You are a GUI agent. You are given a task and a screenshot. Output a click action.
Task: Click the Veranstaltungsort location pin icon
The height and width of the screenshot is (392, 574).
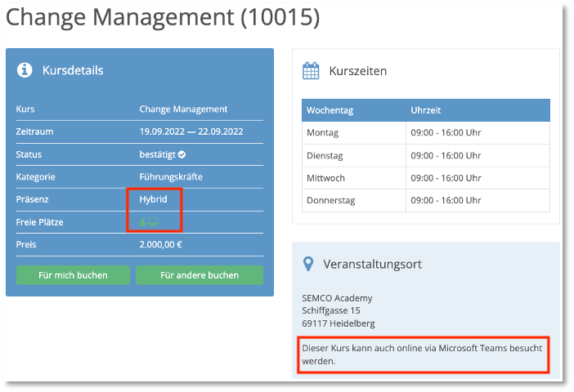pyautogui.click(x=308, y=264)
